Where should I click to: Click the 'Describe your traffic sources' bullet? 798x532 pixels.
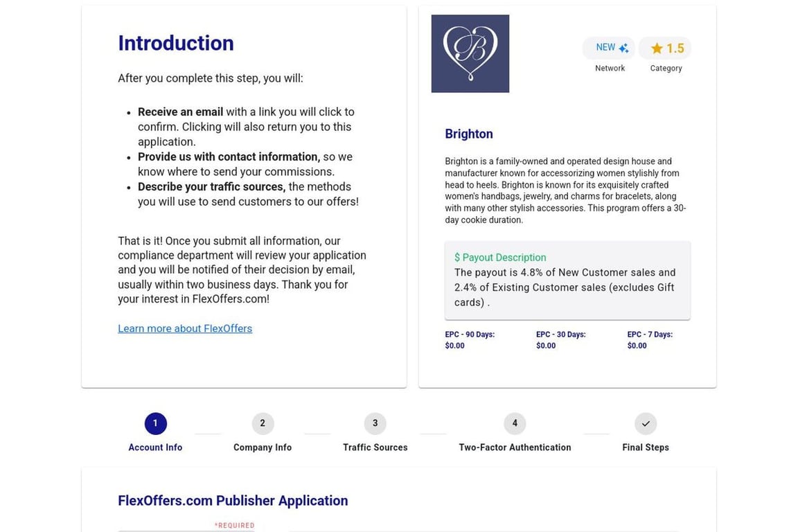click(x=212, y=187)
